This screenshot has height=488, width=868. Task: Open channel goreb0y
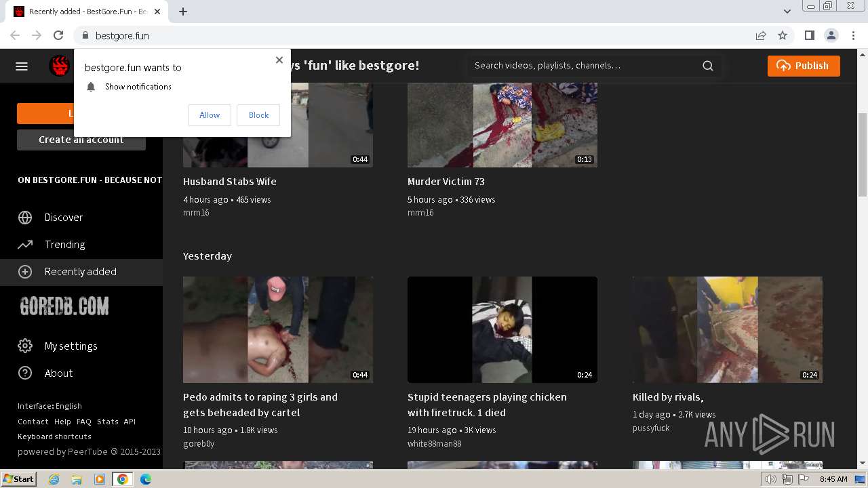pyautogui.click(x=199, y=443)
